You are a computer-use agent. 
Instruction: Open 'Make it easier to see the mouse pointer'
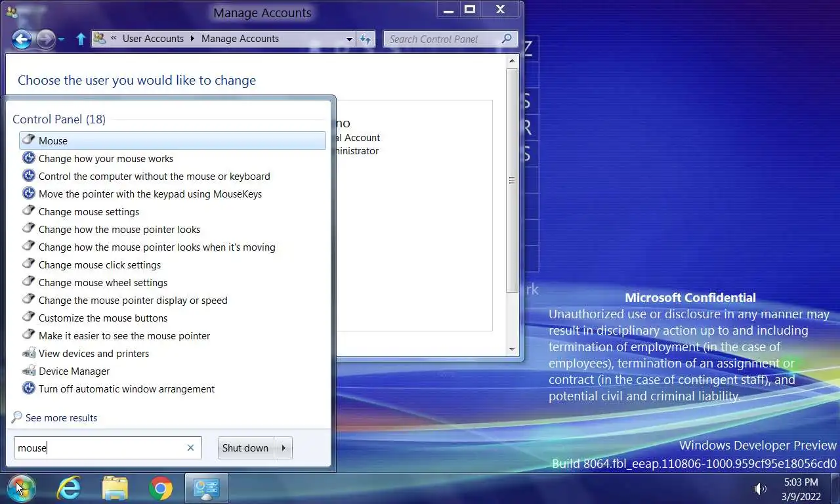(x=125, y=335)
